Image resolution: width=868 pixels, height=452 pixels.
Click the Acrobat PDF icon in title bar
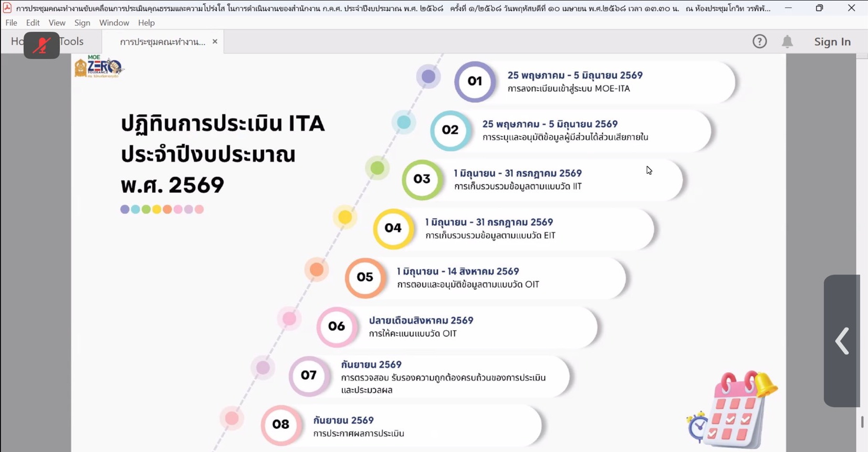coord(7,8)
